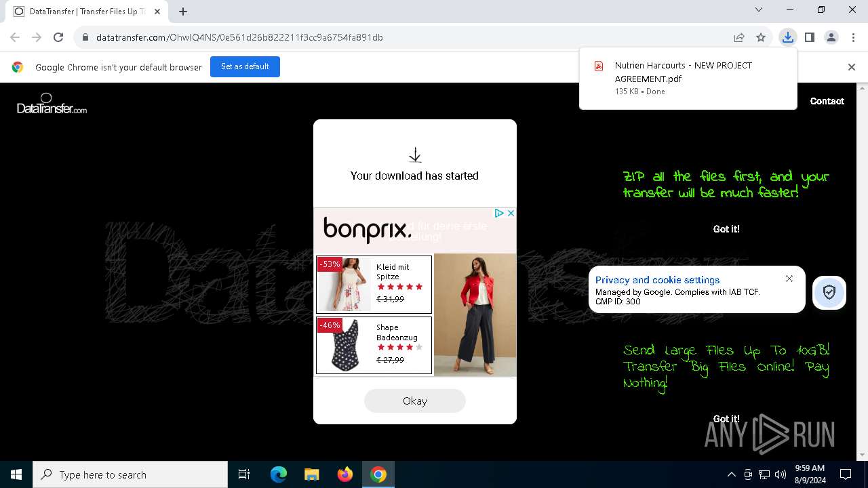
Task: Dismiss Send Large Files tip Got it
Action: pos(726,419)
